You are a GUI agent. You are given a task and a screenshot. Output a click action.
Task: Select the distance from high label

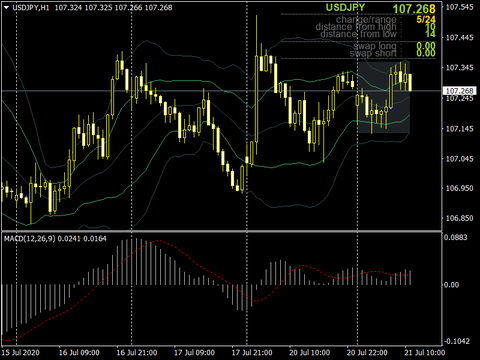coord(356,27)
